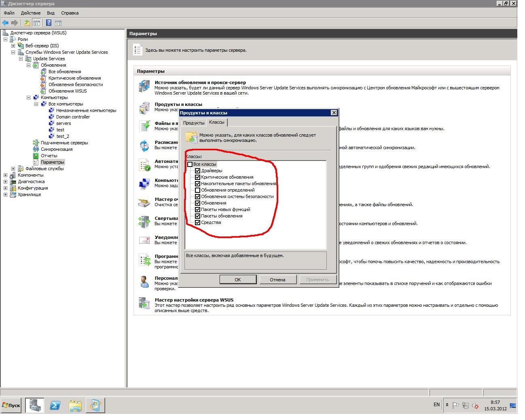Click the network tray icon
Image resolution: width=525 pixels, height=420 pixels.
pyautogui.click(x=466, y=405)
